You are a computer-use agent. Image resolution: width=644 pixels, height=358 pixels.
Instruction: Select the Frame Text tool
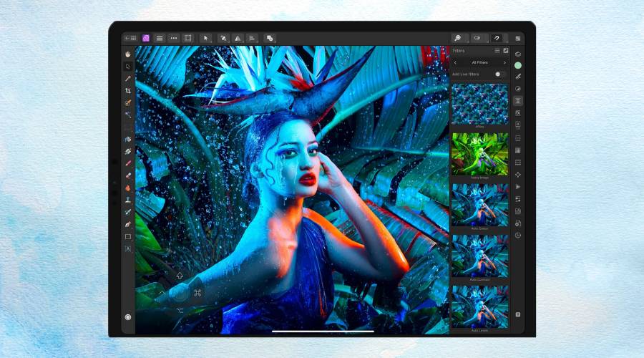(x=128, y=248)
